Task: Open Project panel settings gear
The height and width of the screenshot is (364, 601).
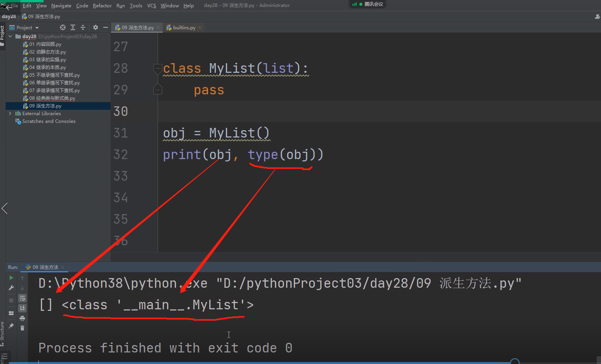Action: pyautogui.click(x=96, y=27)
